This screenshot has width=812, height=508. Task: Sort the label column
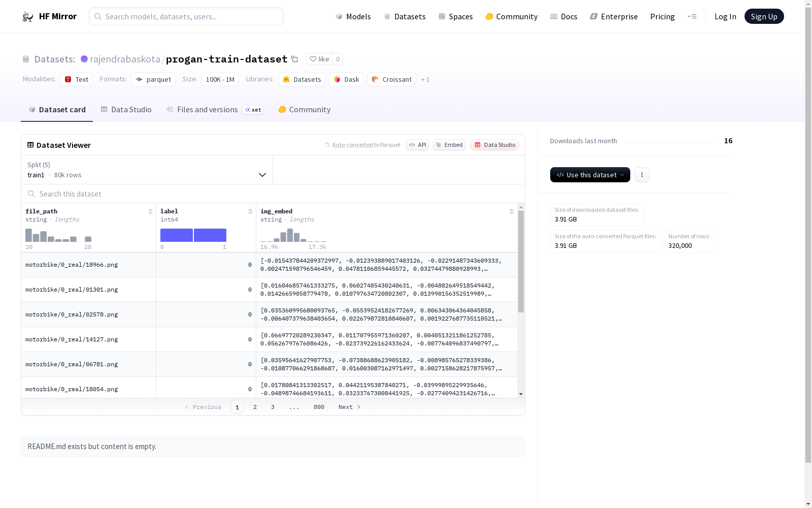click(250, 211)
